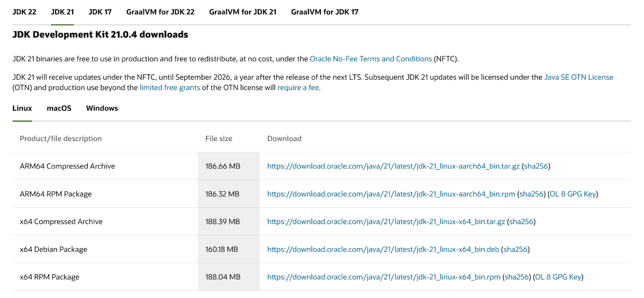Open the GraalVM for JDK 17 tab
This screenshot has width=644, height=298.
324,12
